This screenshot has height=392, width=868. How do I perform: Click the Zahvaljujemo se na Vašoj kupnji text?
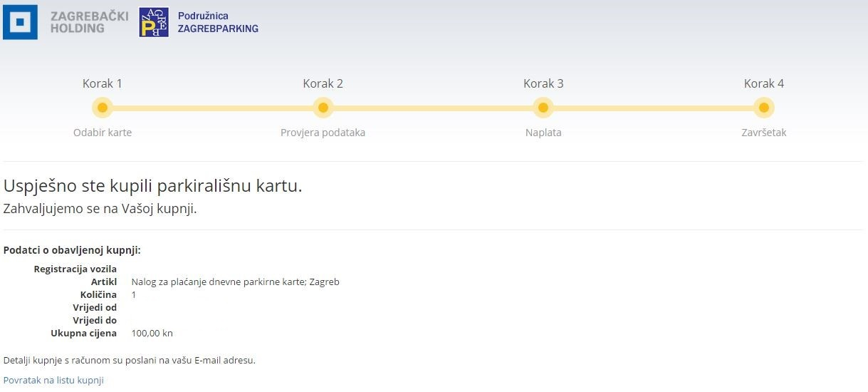100,209
